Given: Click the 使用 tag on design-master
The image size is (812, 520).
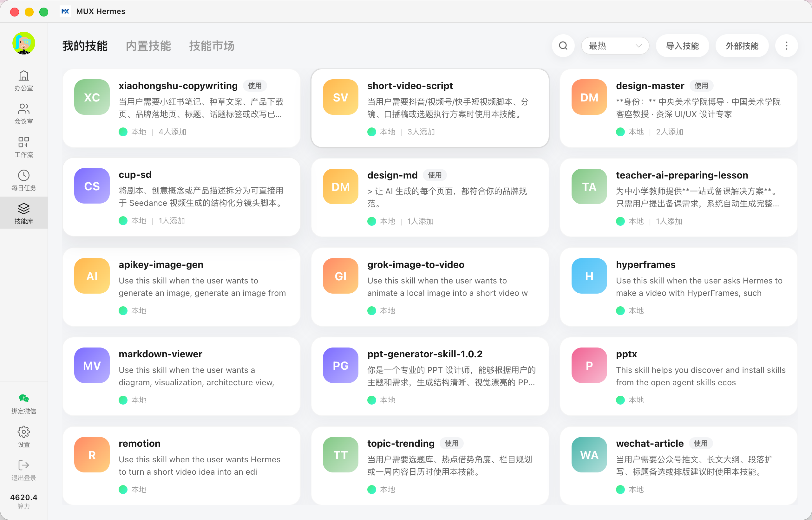Looking at the screenshot, I should pyautogui.click(x=701, y=86).
